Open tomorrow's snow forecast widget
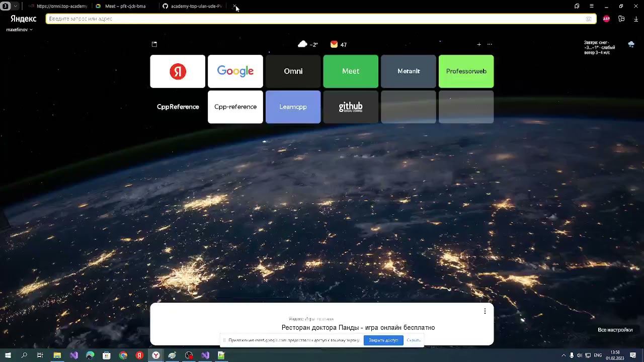The width and height of the screenshot is (644, 362). click(599, 47)
